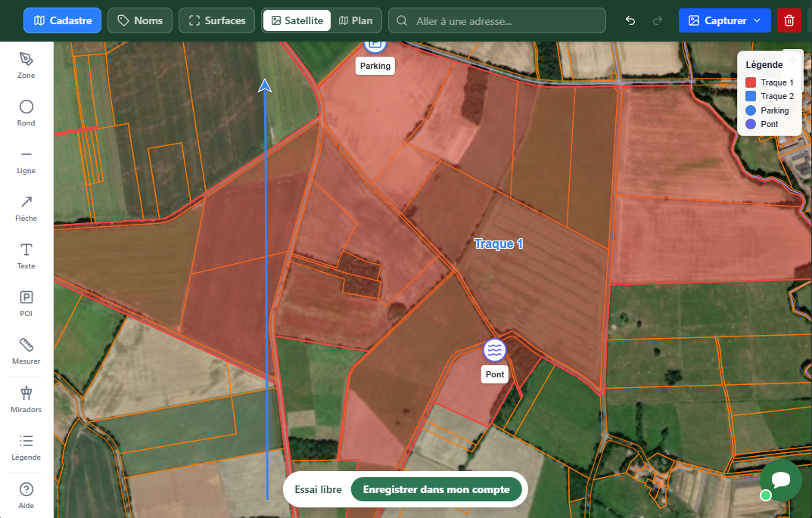
Task: Select the POI marker tool
Action: [26, 303]
